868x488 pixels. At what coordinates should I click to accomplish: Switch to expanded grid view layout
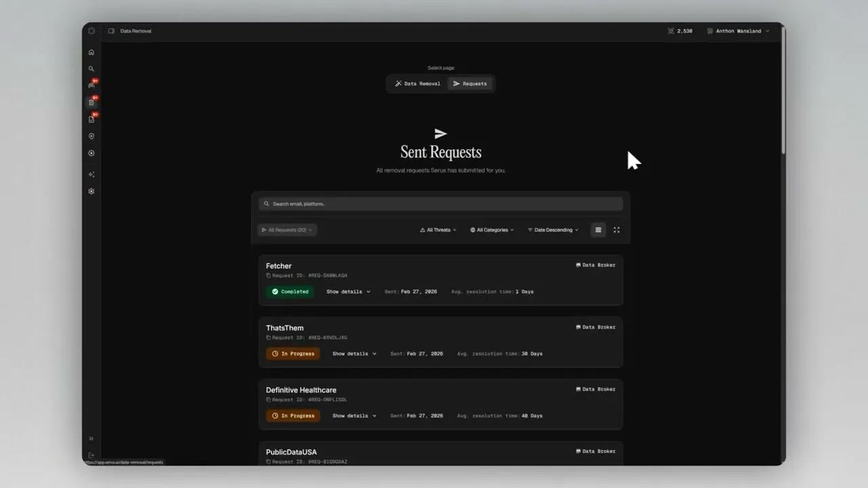616,230
